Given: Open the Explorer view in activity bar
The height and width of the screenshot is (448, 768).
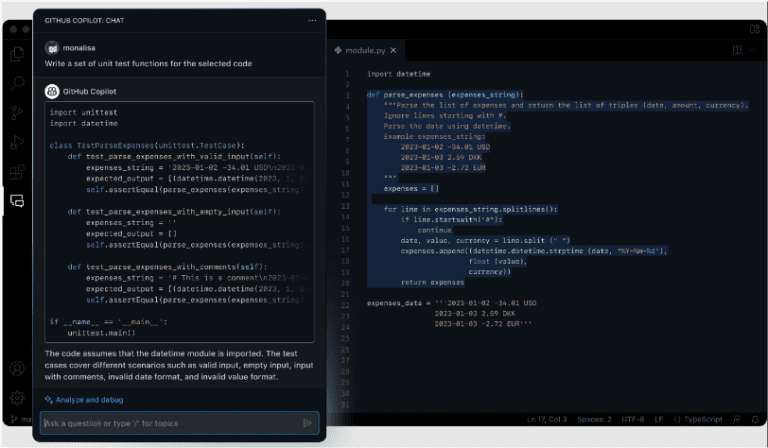Looking at the screenshot, I should [17, 54].
